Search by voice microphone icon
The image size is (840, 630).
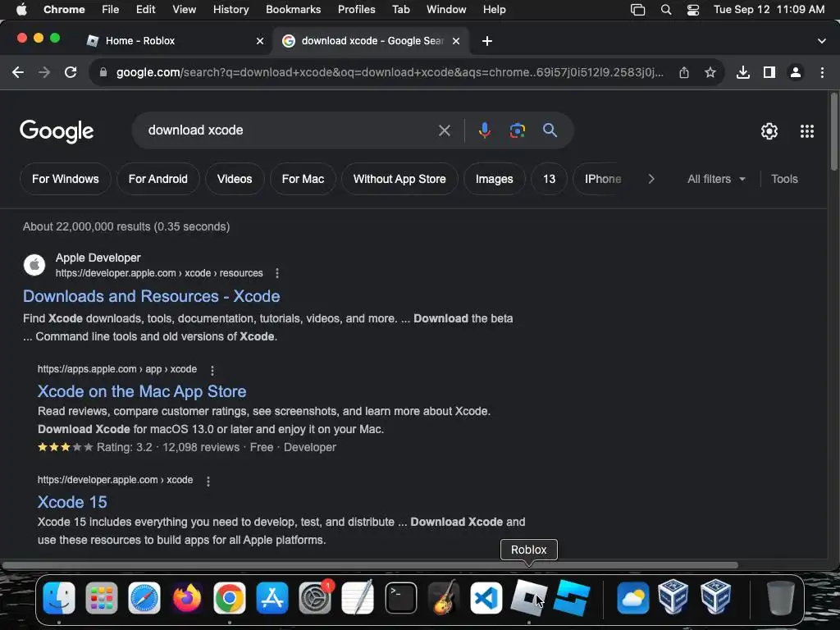click(484, 130)
